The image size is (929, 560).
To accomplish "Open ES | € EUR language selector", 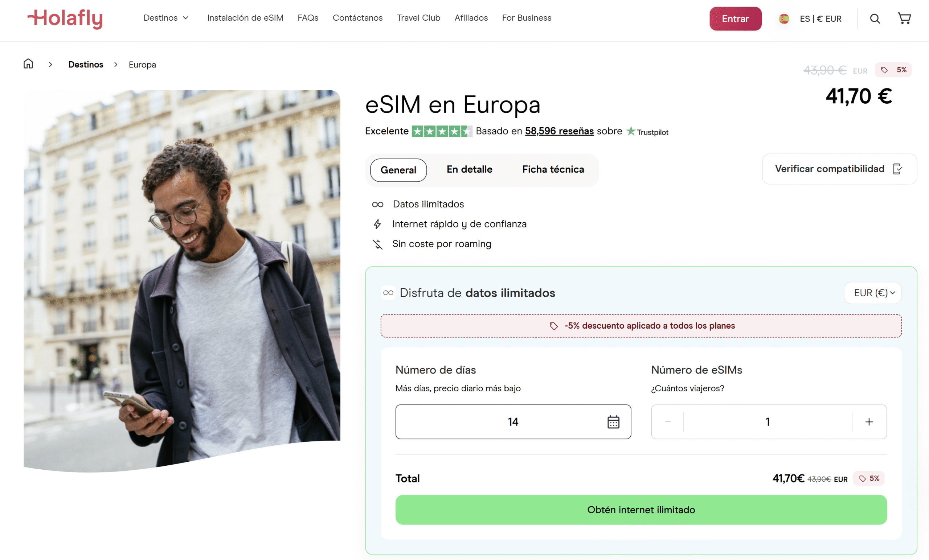I will (x=820, y=19).
